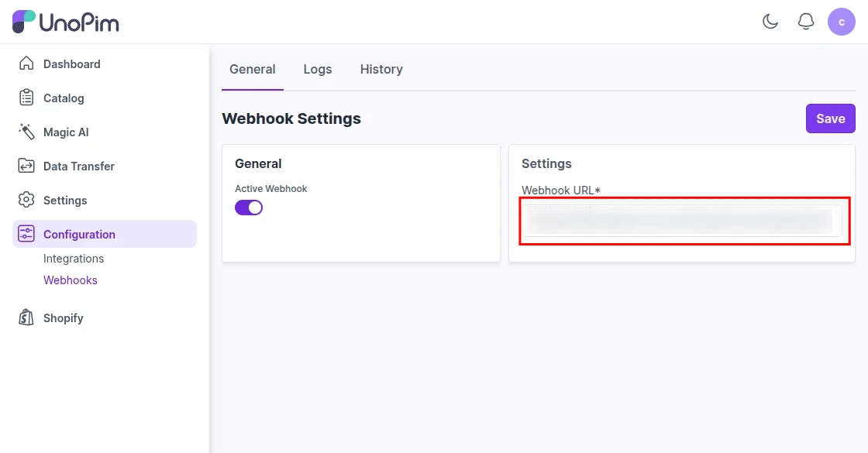The height and width of the screenshot is (453, 868).
Task: Focus the Webhook URL input field
Action: click(682, 221)
